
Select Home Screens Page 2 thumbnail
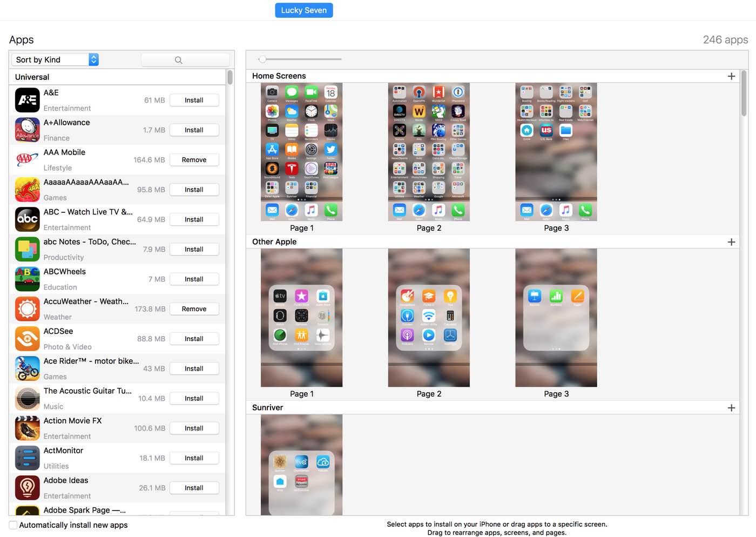tap(429, 152)
